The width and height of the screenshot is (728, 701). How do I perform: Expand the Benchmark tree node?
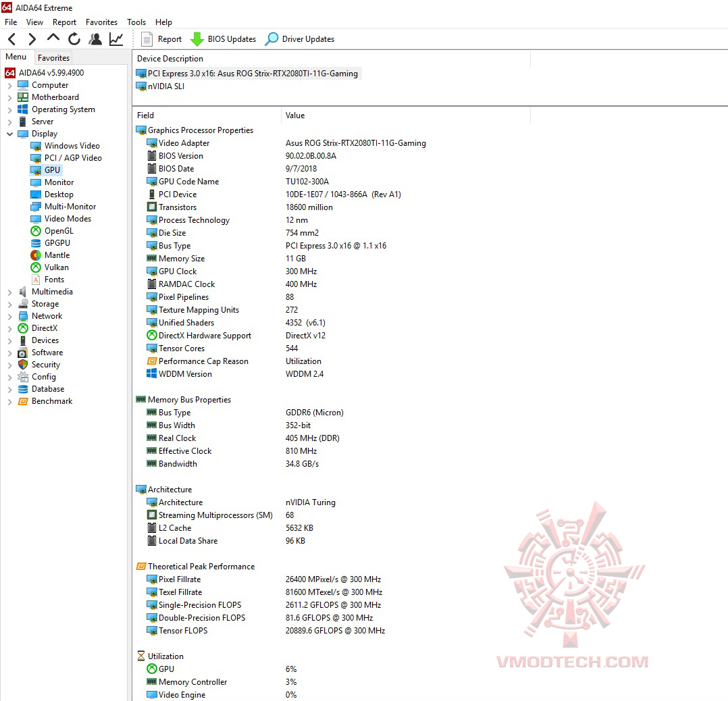(x=9, y=402)
